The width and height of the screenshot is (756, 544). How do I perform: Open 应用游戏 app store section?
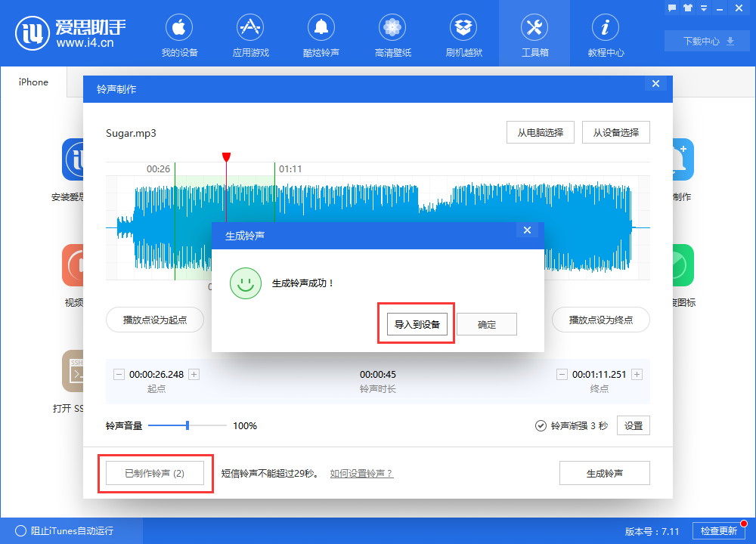pos(250,36)
